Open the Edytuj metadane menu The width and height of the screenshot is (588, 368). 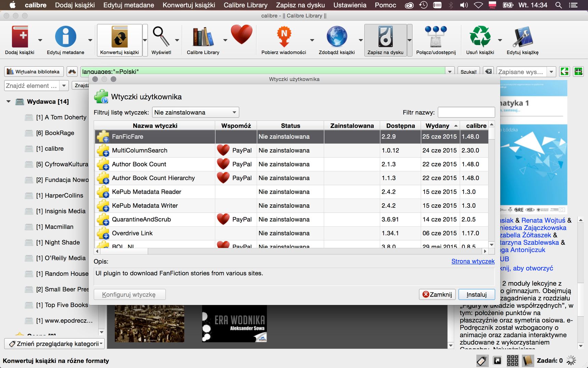tap(129, 5)
